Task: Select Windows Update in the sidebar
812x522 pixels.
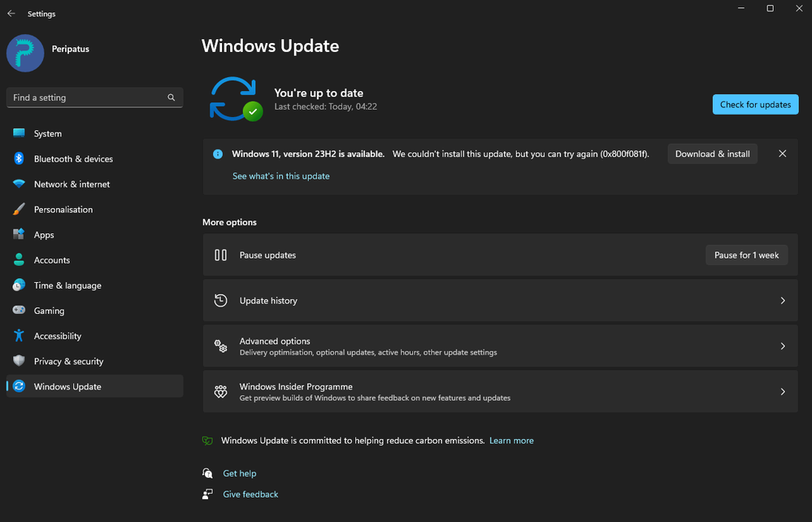Action: pos(95,386)
